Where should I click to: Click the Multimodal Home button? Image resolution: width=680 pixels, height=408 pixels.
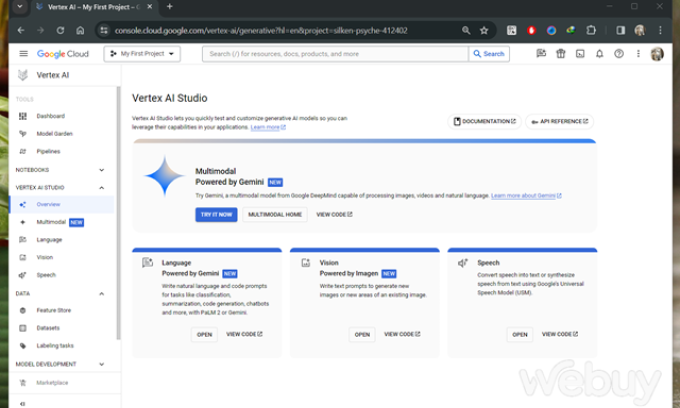point(275,215)
